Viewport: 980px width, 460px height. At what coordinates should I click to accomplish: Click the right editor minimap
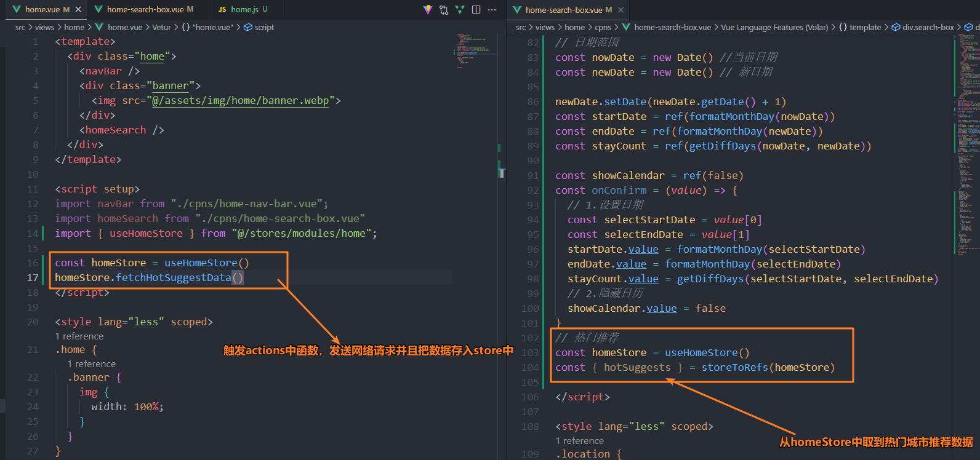(966, 145)
